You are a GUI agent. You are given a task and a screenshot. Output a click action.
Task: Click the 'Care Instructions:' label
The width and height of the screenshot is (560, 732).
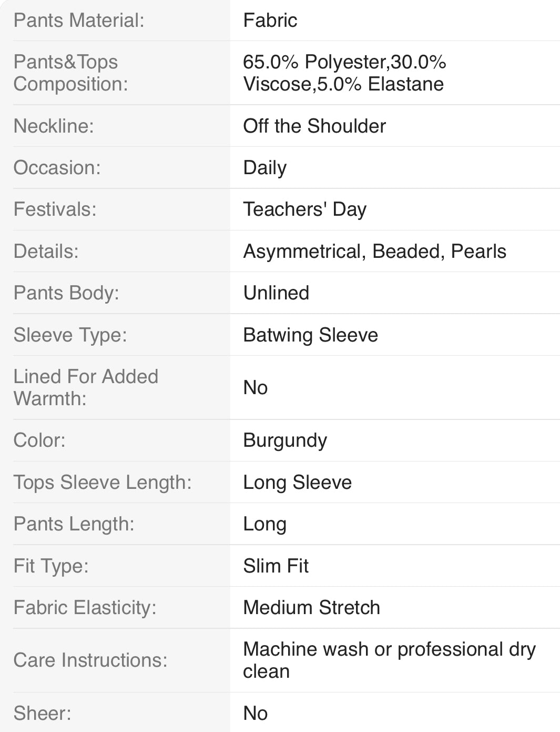(90, 660)
